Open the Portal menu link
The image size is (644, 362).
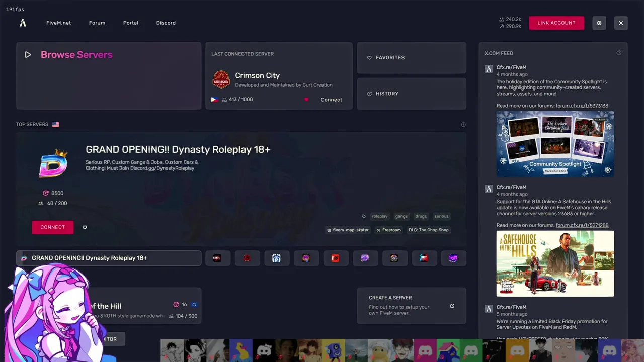click(x=131, y=23)
